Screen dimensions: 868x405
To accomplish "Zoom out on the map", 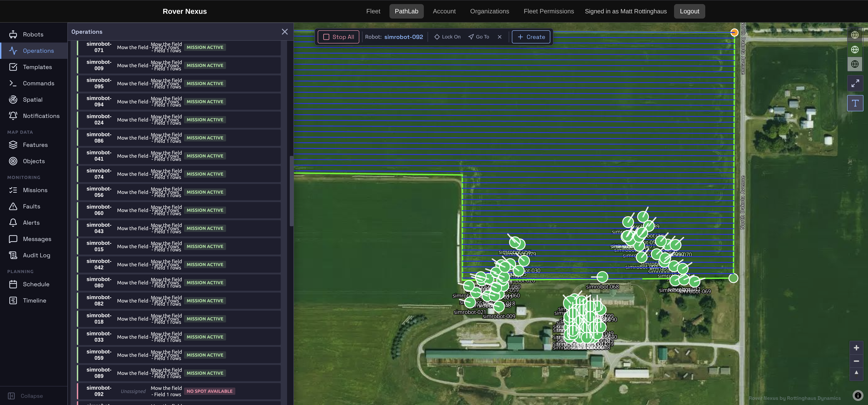I will (x=856, y=361).
